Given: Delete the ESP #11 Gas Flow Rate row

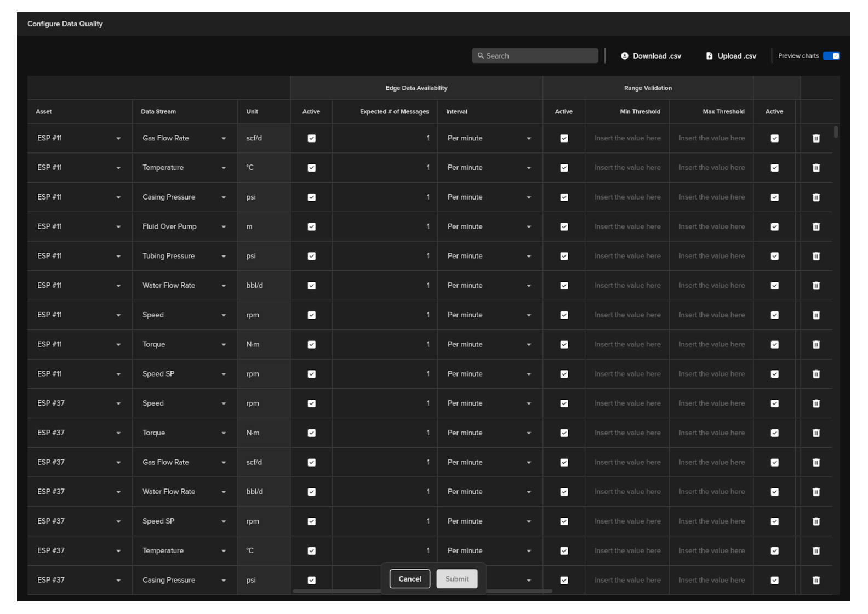Looking at the screenshot, I should click(x=816, y=138).
